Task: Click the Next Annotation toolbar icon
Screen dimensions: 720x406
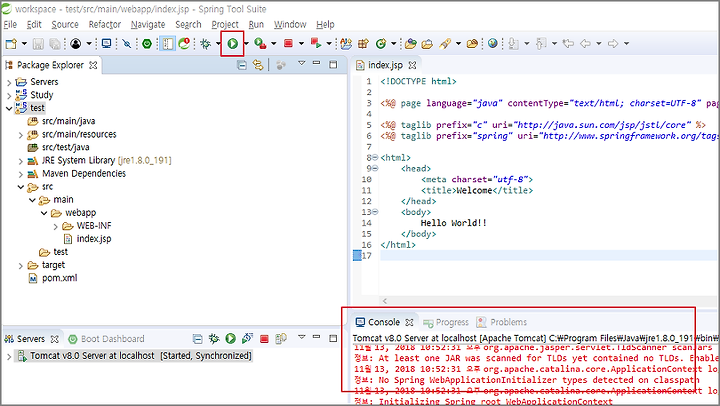Action: tap(514, 44)
